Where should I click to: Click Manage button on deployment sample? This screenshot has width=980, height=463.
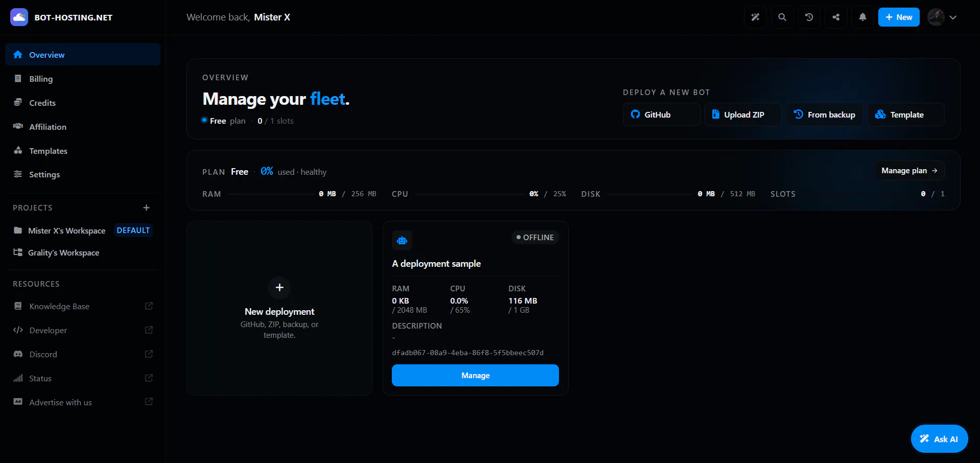(x=475, y=375)
